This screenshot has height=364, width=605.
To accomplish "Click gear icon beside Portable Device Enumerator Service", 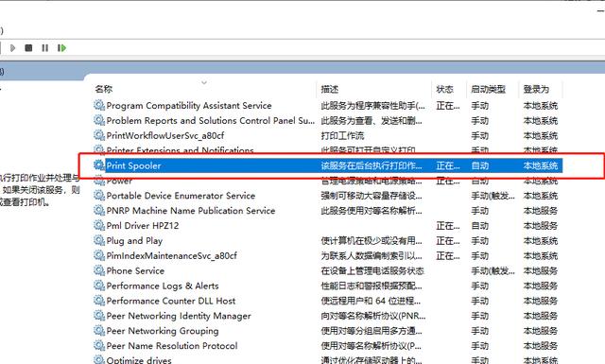I will point(99,196).
